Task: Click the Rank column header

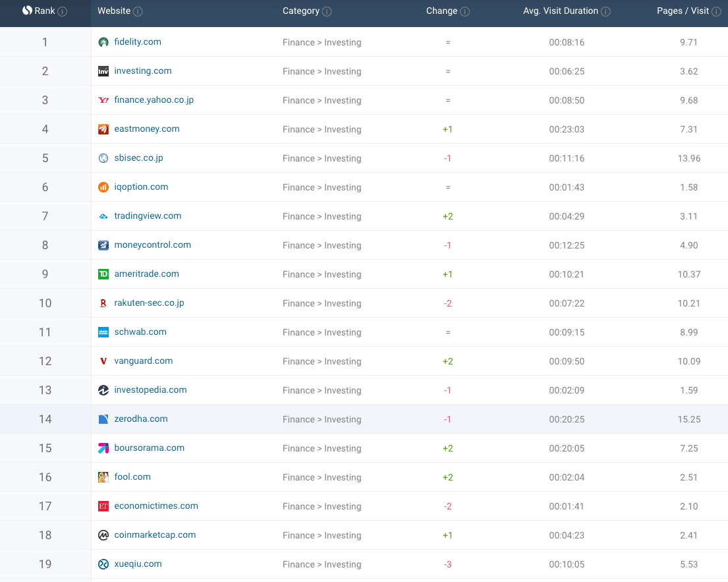Action: 45,11
